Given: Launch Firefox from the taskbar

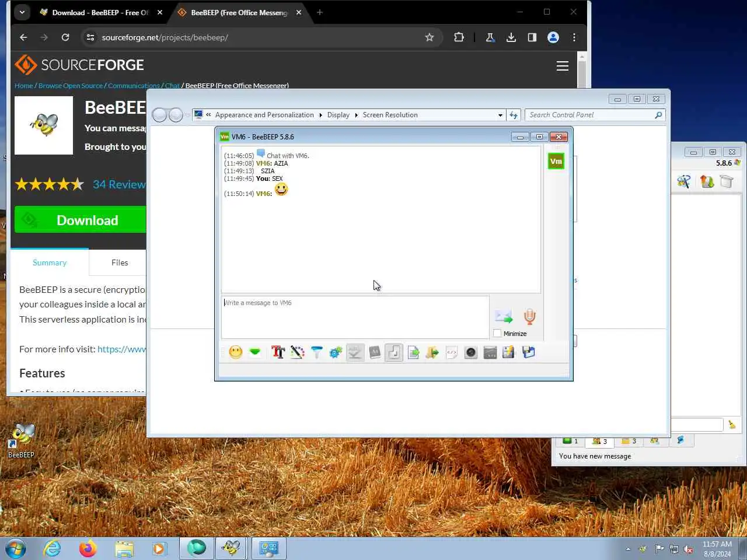Looking at the screenshot, I should (x=88, y=548).
